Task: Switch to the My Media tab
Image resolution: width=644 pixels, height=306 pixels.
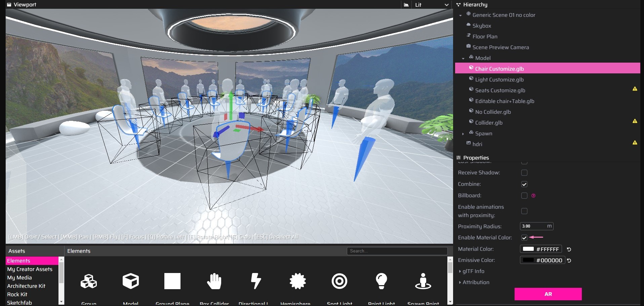Action: click(19, 277)
